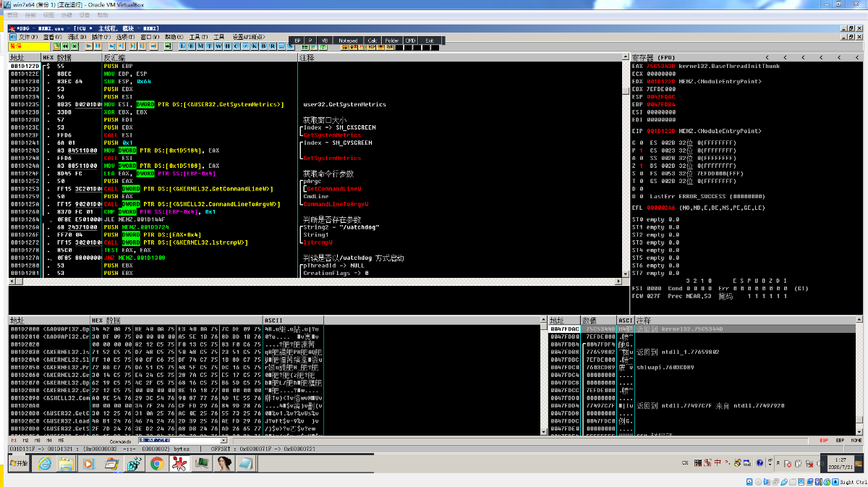868x487 pixels.
Task: Click the ESP stack-follow button
Action: (824, 440)
